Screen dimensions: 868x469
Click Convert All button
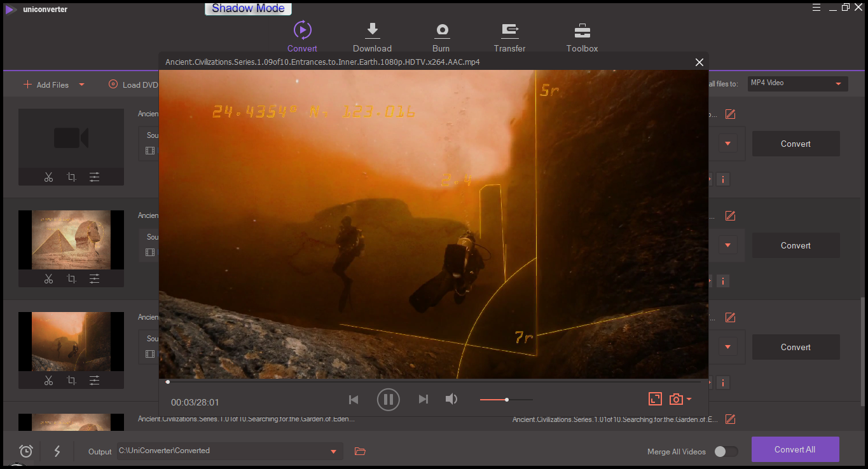point(795,449)
